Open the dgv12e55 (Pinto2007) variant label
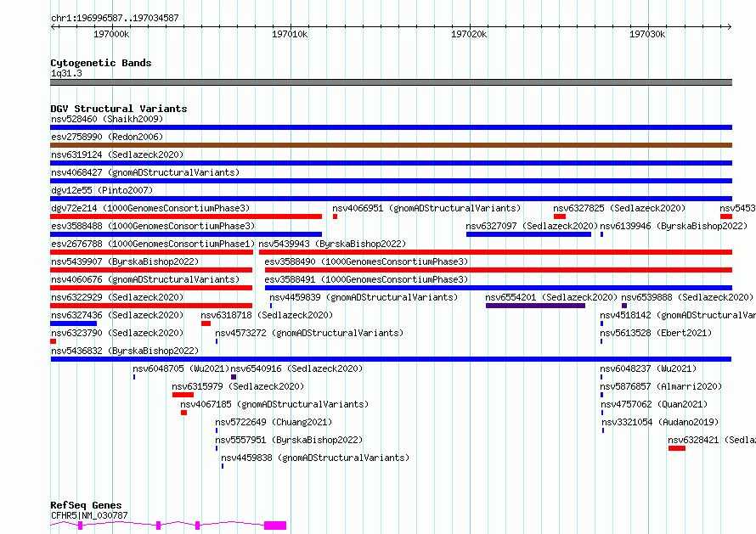Viewport: 756px width, 534px height. pyautogui.click(x=102, y=190)
